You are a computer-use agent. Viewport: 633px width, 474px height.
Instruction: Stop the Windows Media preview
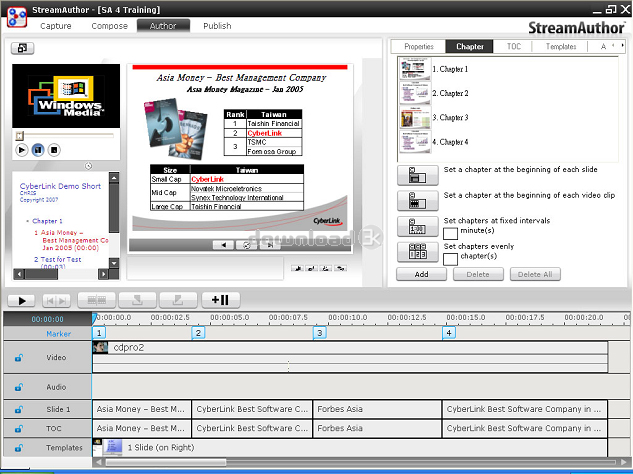click(54, 150)
